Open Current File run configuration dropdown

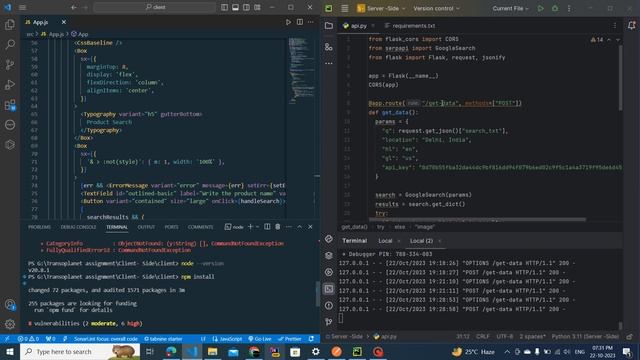coord(510,8)
